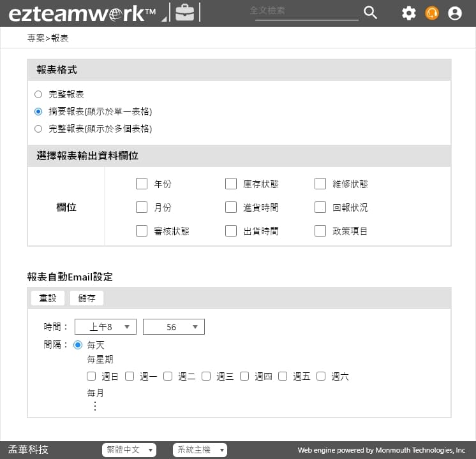Open the 繁體中文 language dropdown
Image resolution: width=476 pixels, height=459 pixels.
pyautogui.click(x=129, y=450)
